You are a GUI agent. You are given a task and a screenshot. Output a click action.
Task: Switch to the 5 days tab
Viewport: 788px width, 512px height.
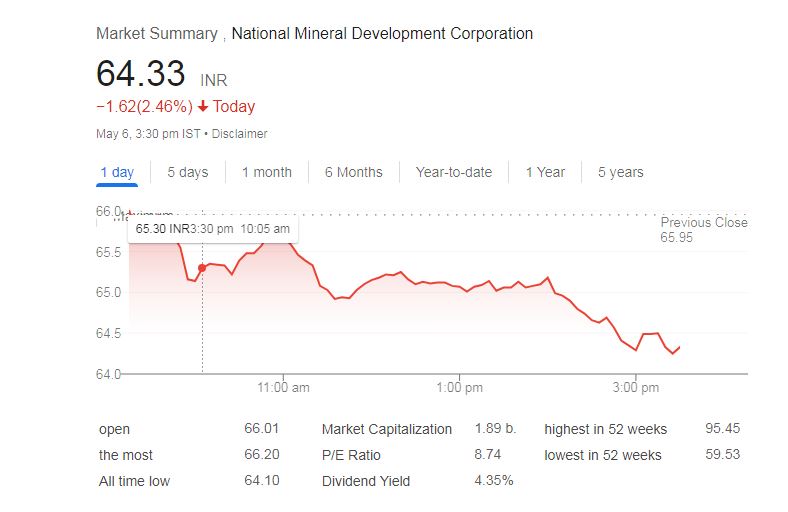pyautogui.click(x=187, y=172)
